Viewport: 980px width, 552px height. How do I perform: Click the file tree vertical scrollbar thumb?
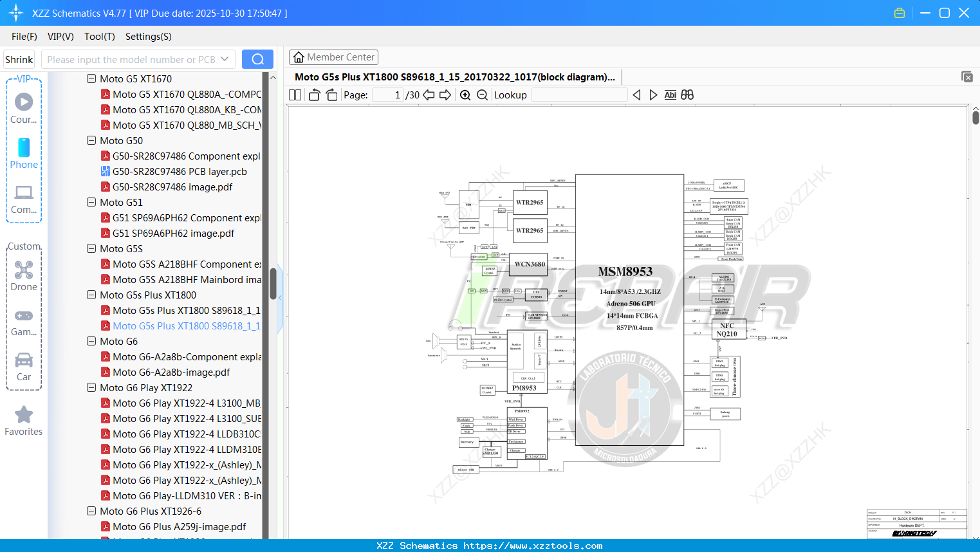click(273, 284)
